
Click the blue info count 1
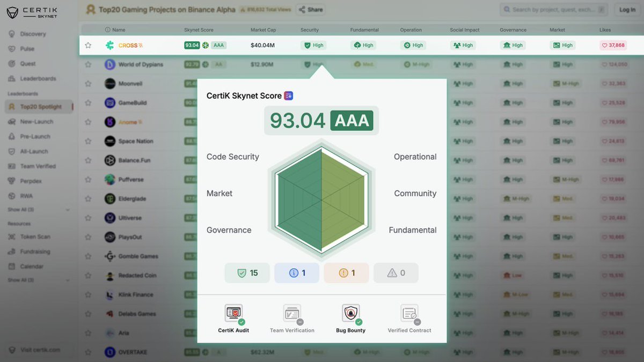pyautogui.click(x=297, y=273)
